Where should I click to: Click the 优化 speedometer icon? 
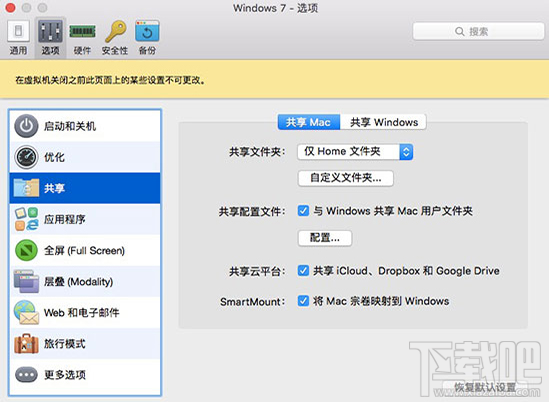tap(26, 157)
